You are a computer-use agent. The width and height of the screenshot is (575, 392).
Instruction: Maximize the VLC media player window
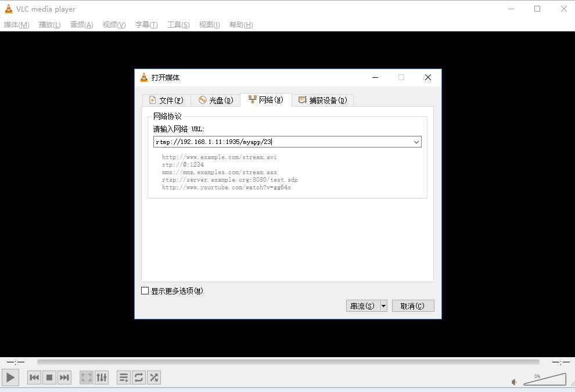(537, 9)
